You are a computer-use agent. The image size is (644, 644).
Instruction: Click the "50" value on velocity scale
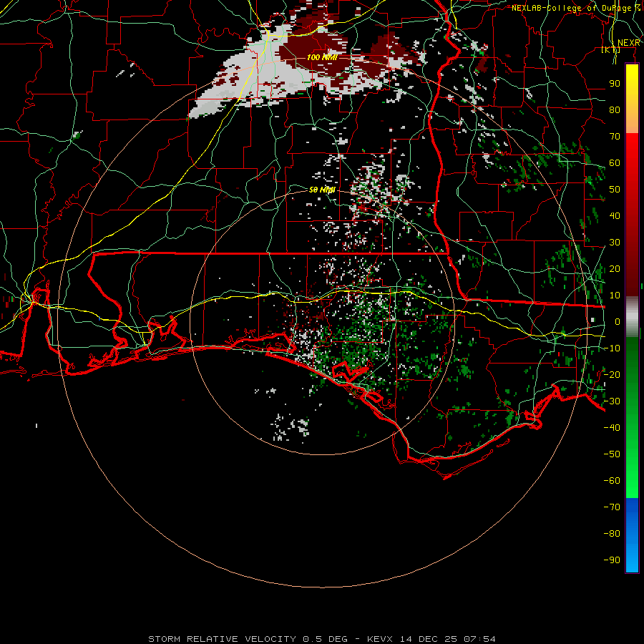pyautogui.click(x=615, y=190)
